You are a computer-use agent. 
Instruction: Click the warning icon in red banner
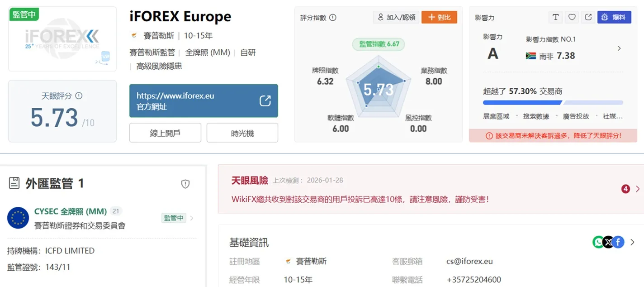click(x=489, y=136)
